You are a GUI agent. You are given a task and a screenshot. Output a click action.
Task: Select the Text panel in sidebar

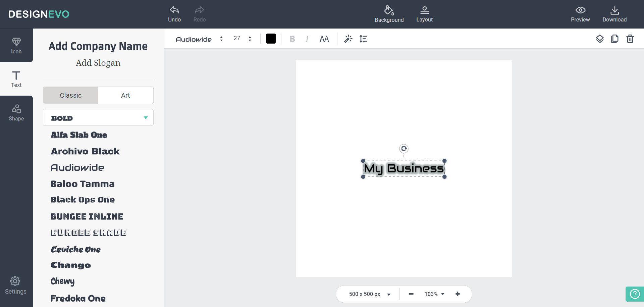[16, 79]
